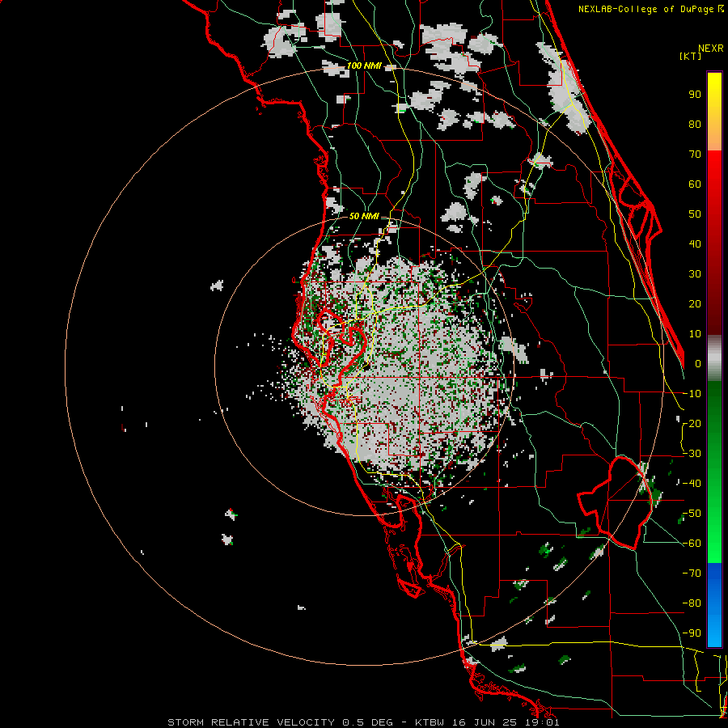Select the 0 value on velocity scale
Image resolution: width=728 pixels, height=728 pixels.
[698, 364]
